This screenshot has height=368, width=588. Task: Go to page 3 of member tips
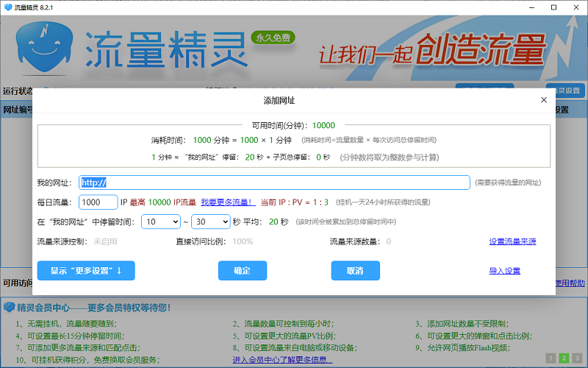[578, 358]
